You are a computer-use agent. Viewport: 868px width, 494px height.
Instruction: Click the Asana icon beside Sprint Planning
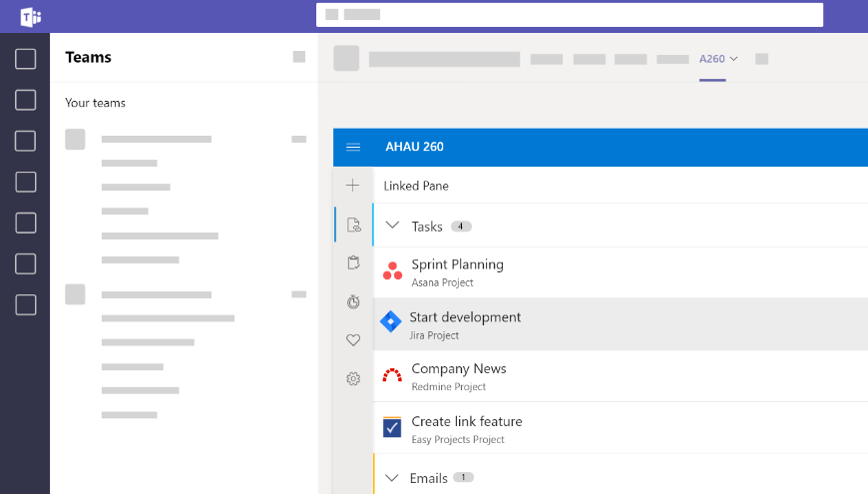pos(392,271)
